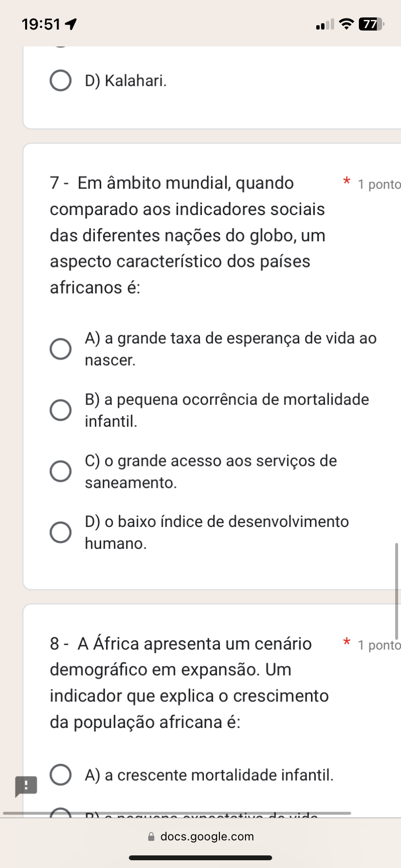This screenshot has height=868, width=401.
Task: Click the red required asterisk on question 7
Action: (346, 182)
